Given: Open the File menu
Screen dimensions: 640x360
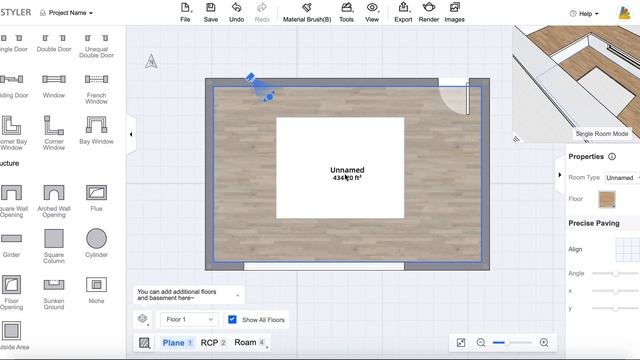Looking at the screenshot, I should (185, 12).
